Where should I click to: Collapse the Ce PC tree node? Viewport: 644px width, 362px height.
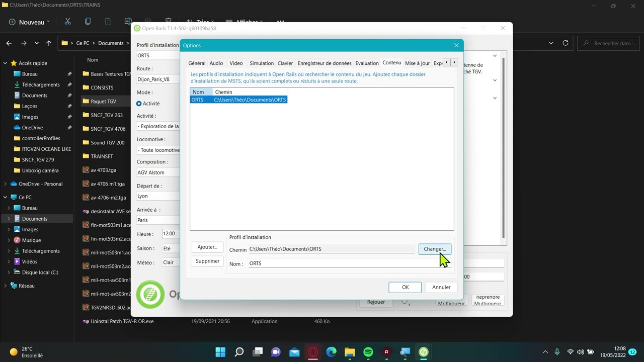(x=6, y=197)
